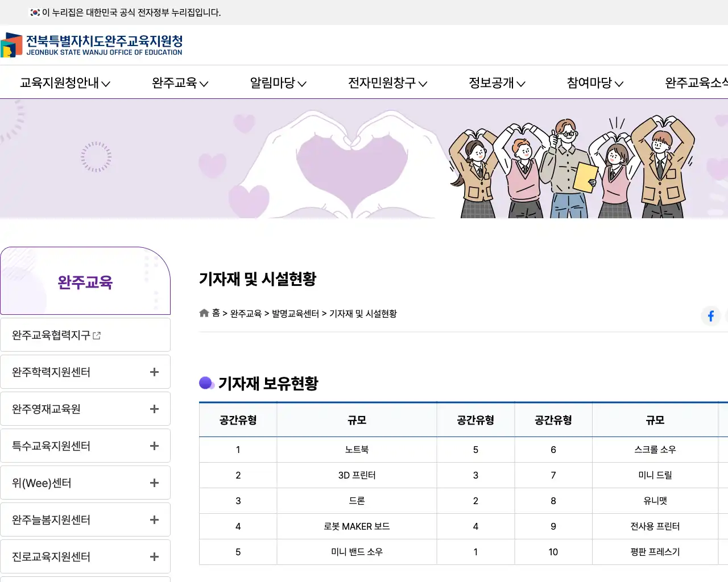This screenshot has height=582, width=728.
Task: Open 완주교육협력지구 sidebar link
Action: pyautogui.click(x=85, y=335)
